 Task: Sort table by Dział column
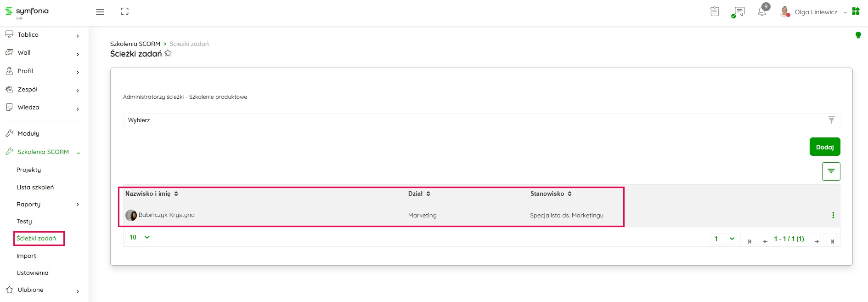(x=428, y=194)
